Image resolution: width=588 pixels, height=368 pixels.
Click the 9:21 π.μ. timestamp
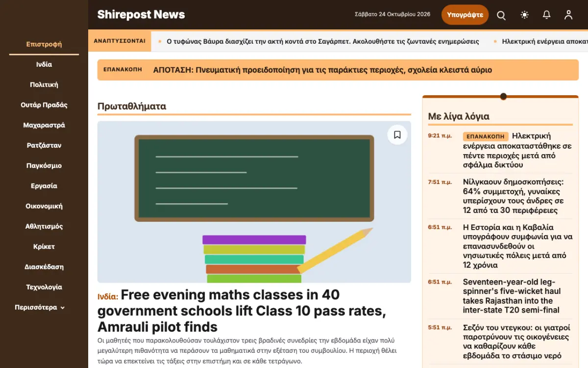coord(440,135)
